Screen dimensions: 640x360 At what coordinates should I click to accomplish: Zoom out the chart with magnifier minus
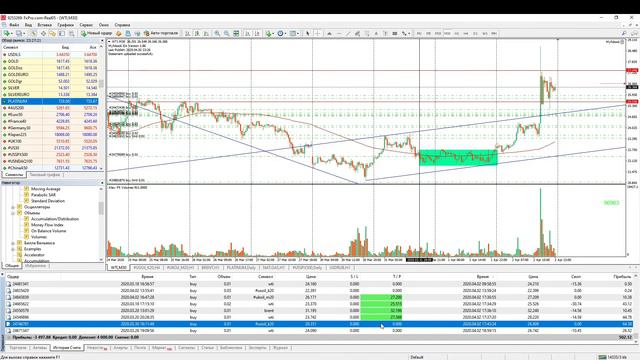click(x=227, y=33)
